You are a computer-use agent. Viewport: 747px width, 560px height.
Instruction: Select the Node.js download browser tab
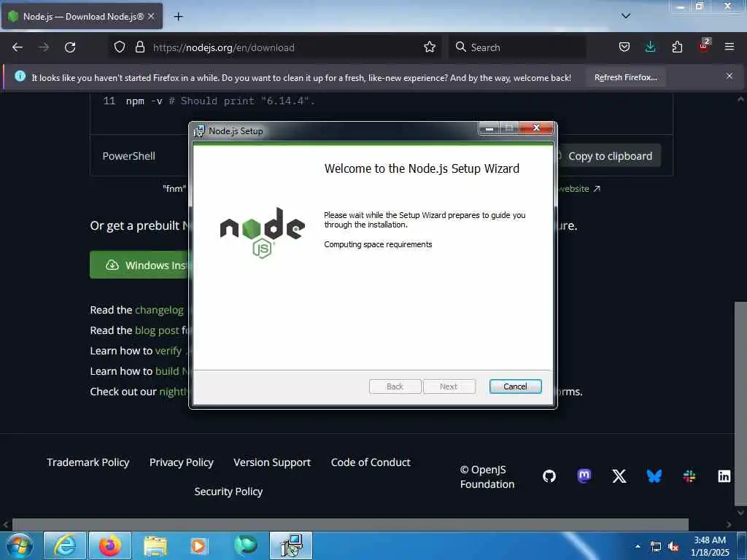pyautogui.click(x=82, y=17)
